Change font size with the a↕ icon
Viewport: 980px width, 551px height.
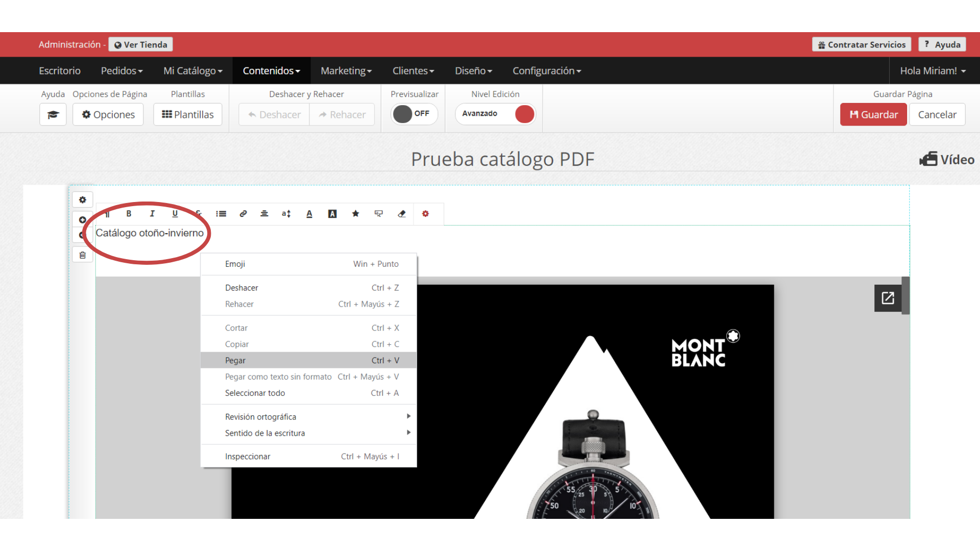(x=286, y=214)
